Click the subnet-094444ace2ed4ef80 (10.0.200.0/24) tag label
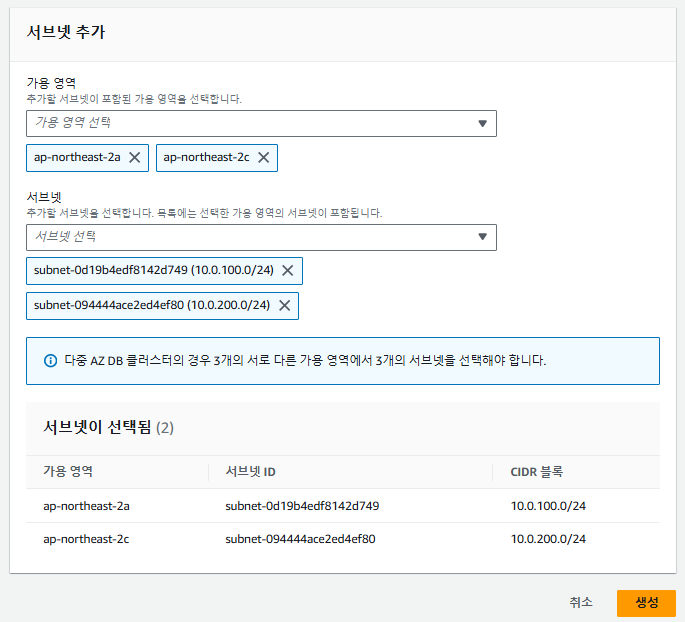 click(152, 305)
